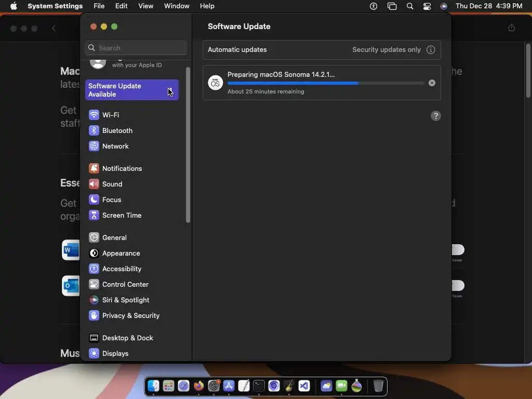Open the Help menu

[x=207, y=6]
